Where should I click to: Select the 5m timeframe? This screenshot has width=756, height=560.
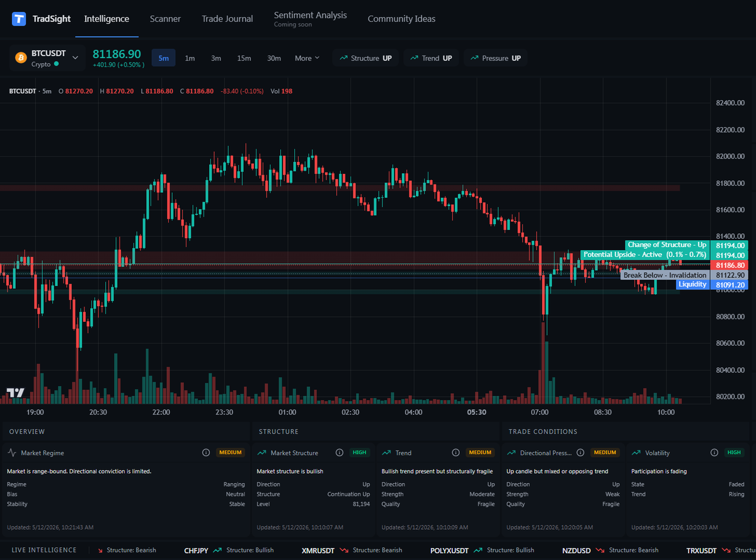[x=164, y=58]
